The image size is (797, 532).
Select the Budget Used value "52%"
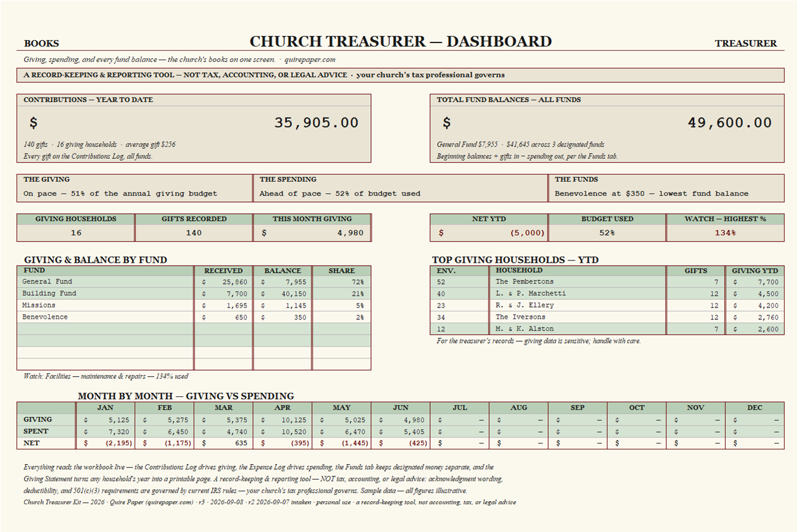[x=607, y=233]
